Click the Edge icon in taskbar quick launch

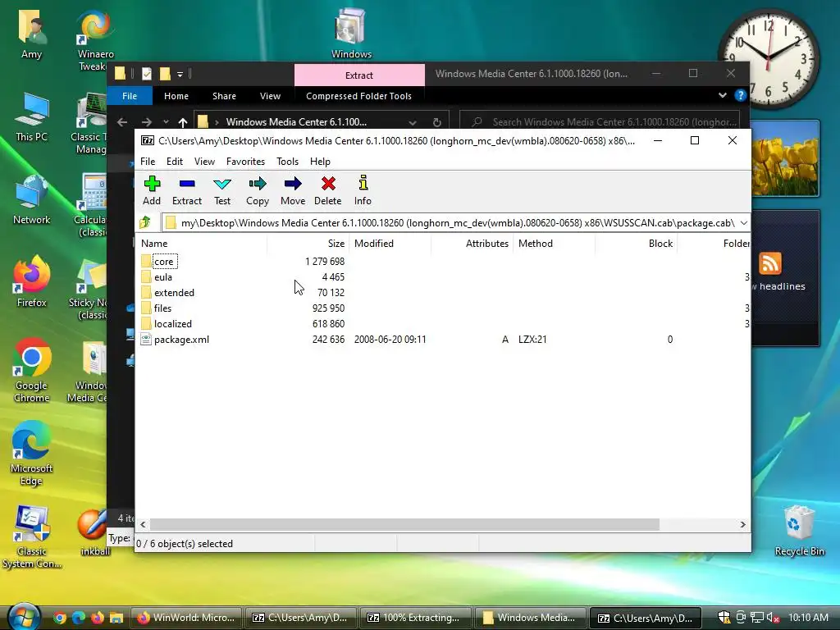(x=79, y=618)
